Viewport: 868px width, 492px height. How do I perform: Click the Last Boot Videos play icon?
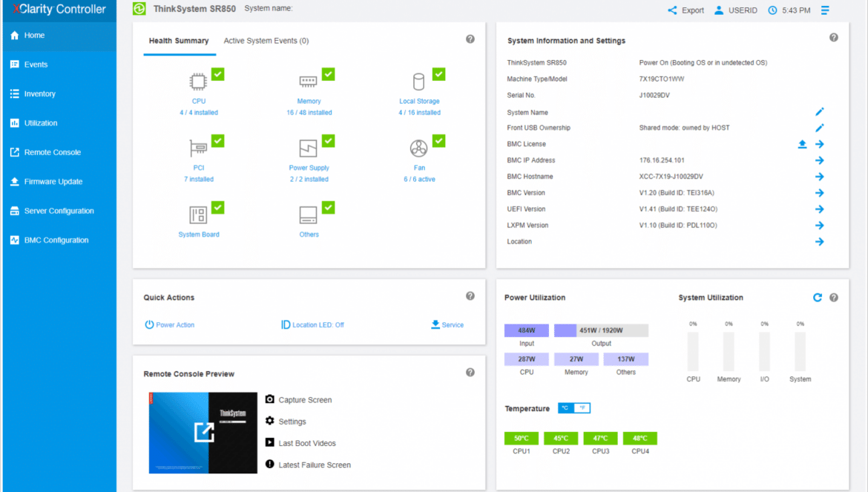[x=269, y=442]
